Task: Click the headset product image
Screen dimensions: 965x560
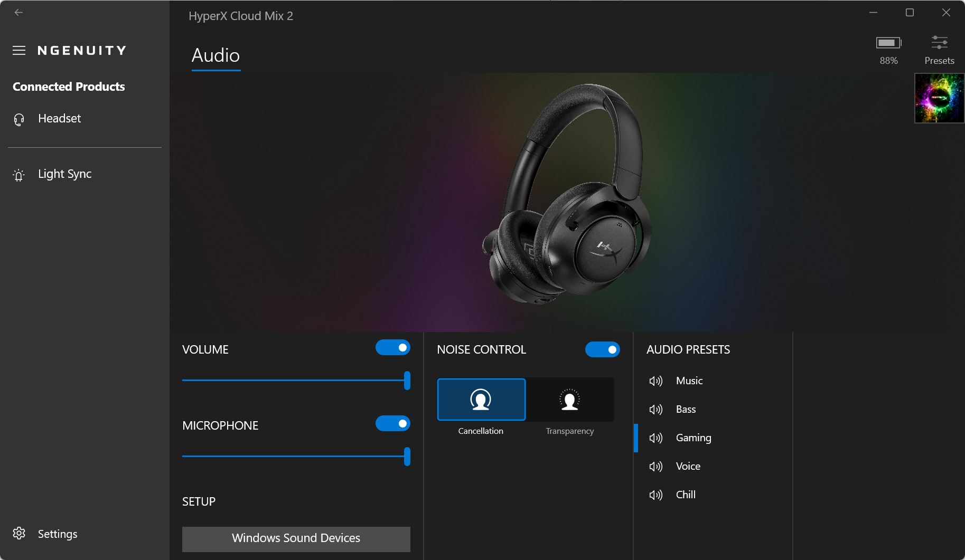Action: 567,194
